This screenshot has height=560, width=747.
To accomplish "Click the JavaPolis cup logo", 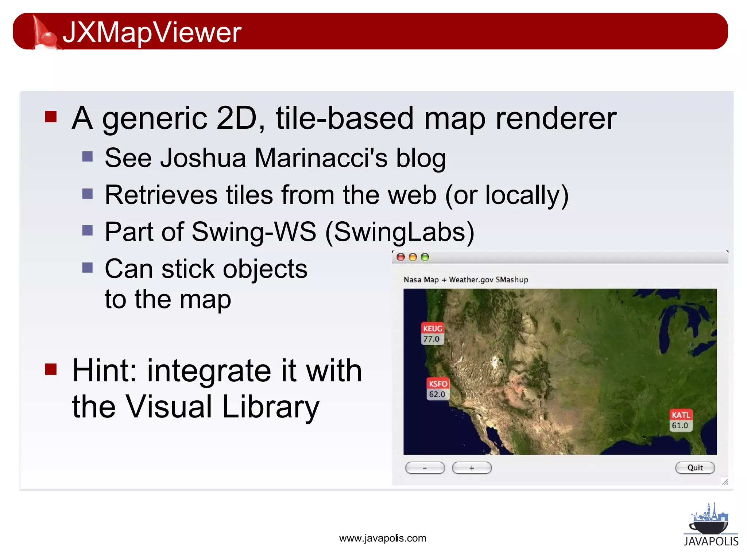I will [711, 524].
